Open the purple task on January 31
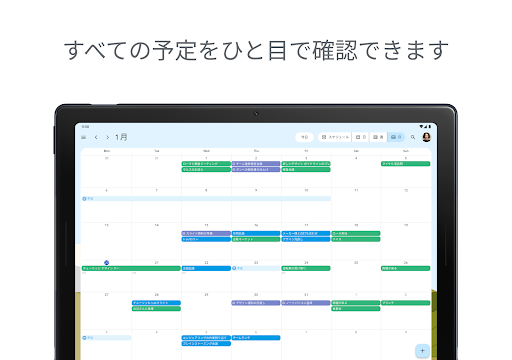The height and width of the screenshot is (360, 512). click(x=306, y=303)
